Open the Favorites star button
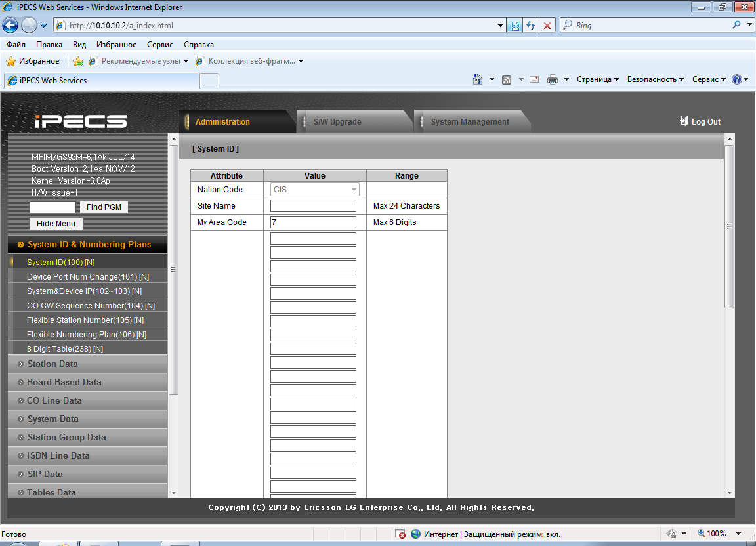756x546 pixels. pos(32,61)
